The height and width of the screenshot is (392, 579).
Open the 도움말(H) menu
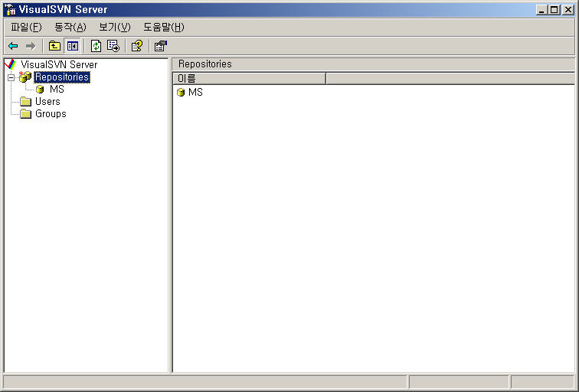(164, 27)
